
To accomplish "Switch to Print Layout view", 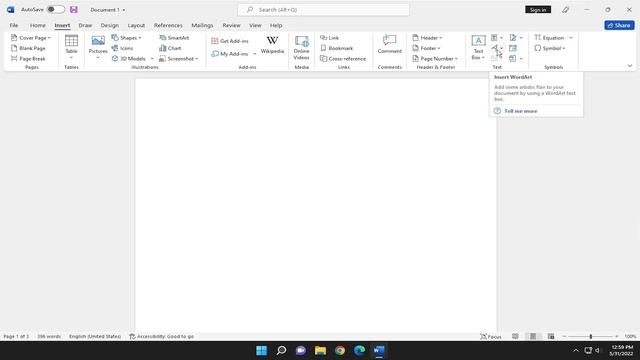I will (x=533, y=336).
